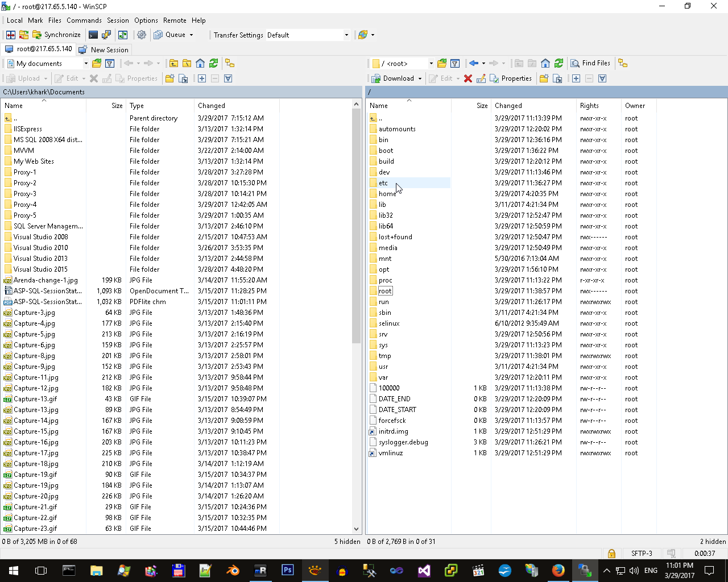728x582 pixels.
Task: Open the Windows Start menu
Action: click(x=14, y=571)
